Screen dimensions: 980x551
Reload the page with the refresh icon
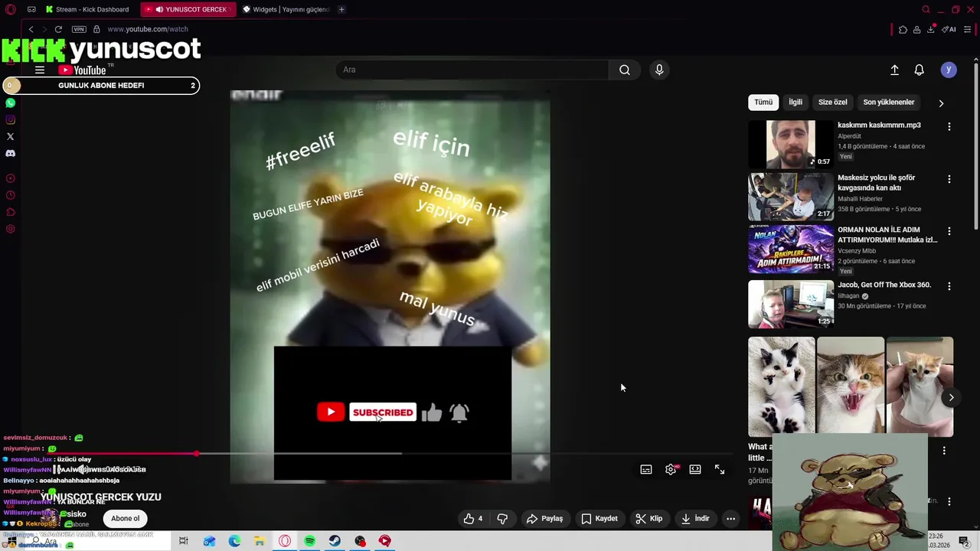pyautogui.click(x=58, y=29)
